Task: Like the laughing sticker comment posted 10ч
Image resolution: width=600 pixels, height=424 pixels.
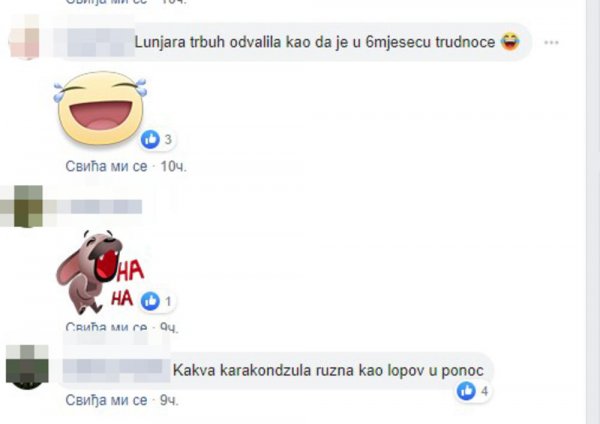Action: (x=106, y=166)
